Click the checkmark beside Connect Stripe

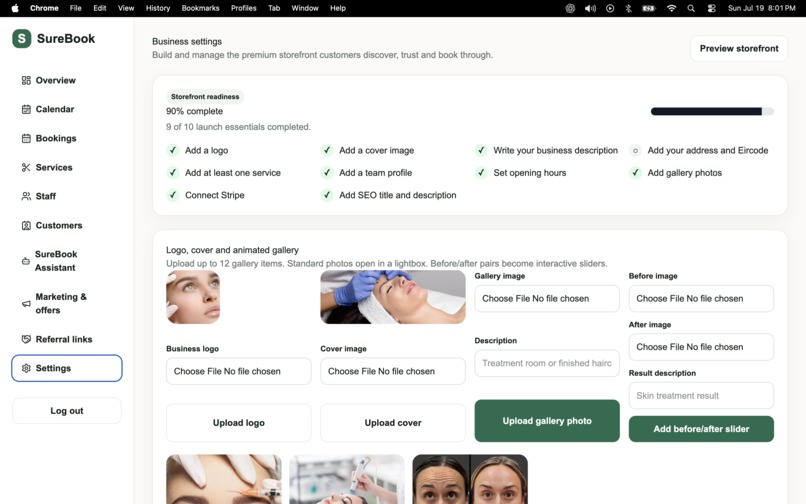[x=173, y=195]
